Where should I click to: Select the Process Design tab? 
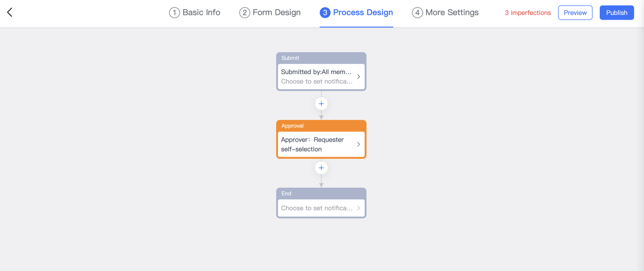point(356,13)
